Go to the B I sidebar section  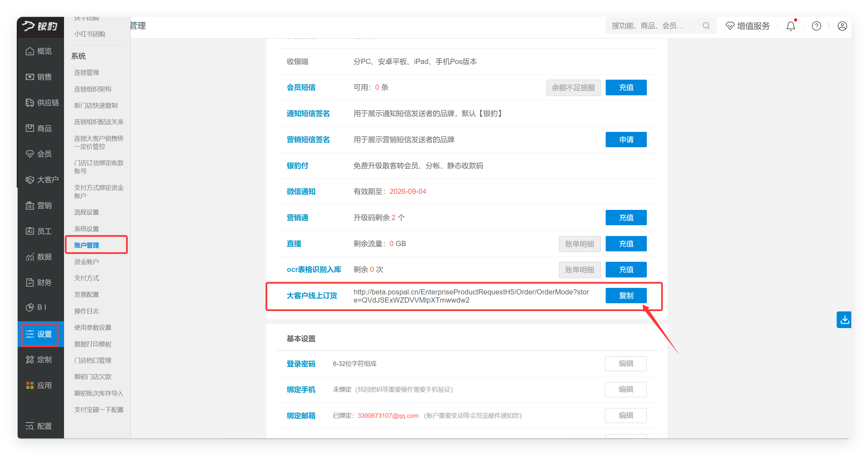point(36,307)
